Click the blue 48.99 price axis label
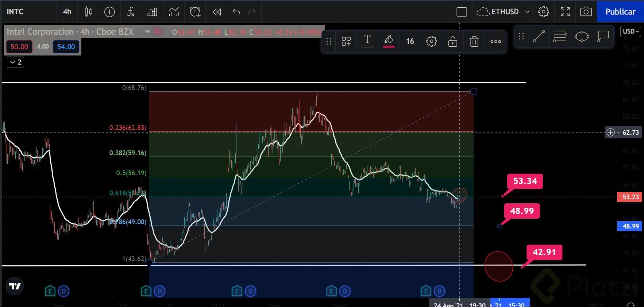The width and height of the screenshot is (644, 307). tap(630, 226)
